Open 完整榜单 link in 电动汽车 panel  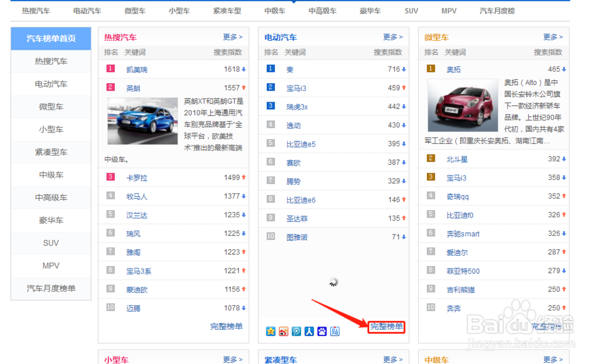tap(386, 326)
